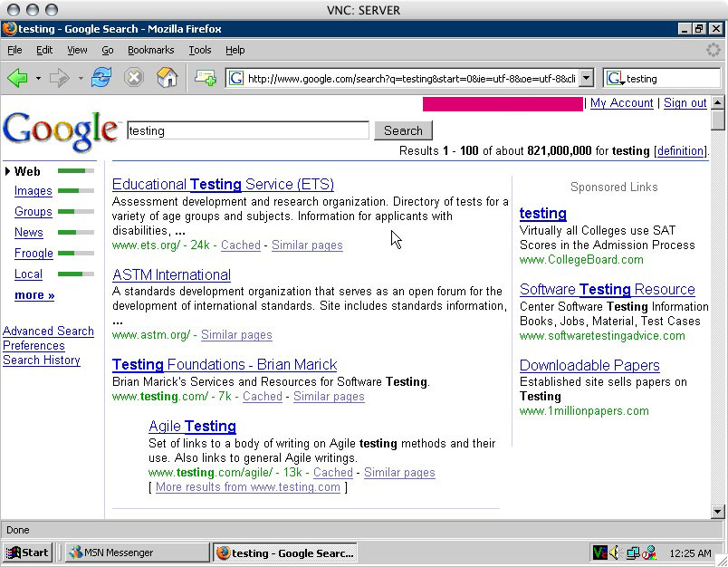Open Similar pages for www.astm.org
Viewport: 728px width, 567px height.
tap(236, 335)
